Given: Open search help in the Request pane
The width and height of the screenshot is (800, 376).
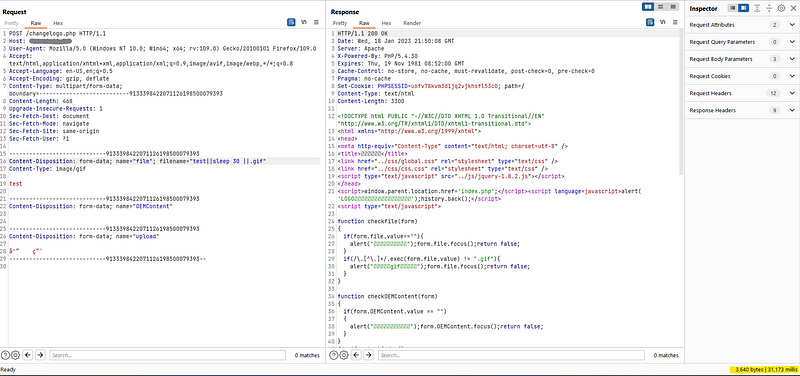Looking at the screenshot, I should [x=6, y=355].
